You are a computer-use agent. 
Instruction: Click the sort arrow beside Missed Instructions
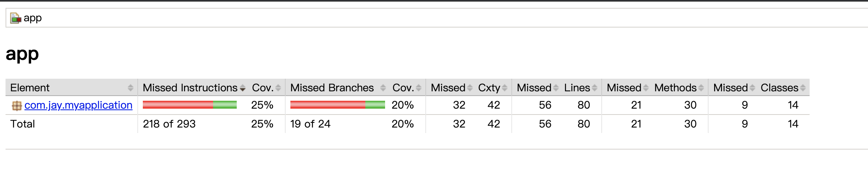point(243,88)
